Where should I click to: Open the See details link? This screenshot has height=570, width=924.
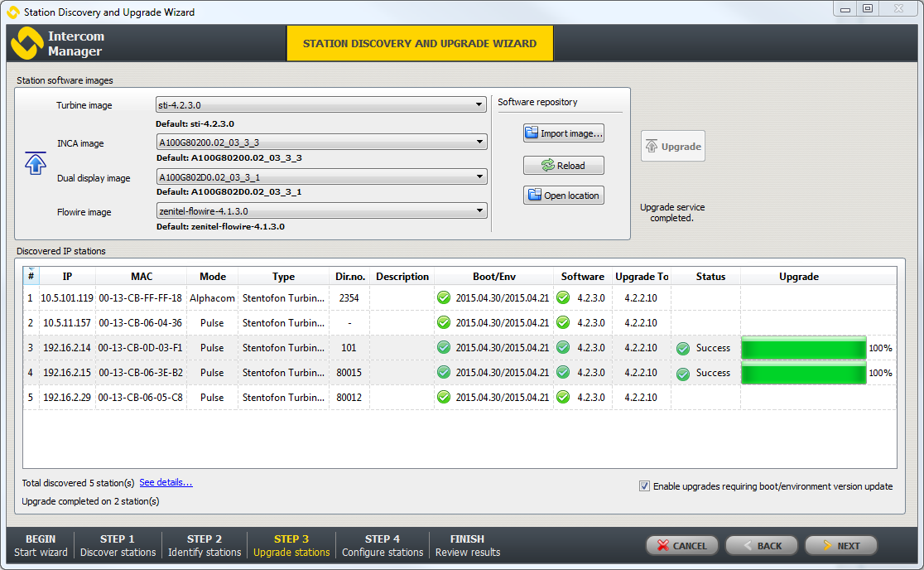pos(166,482)
